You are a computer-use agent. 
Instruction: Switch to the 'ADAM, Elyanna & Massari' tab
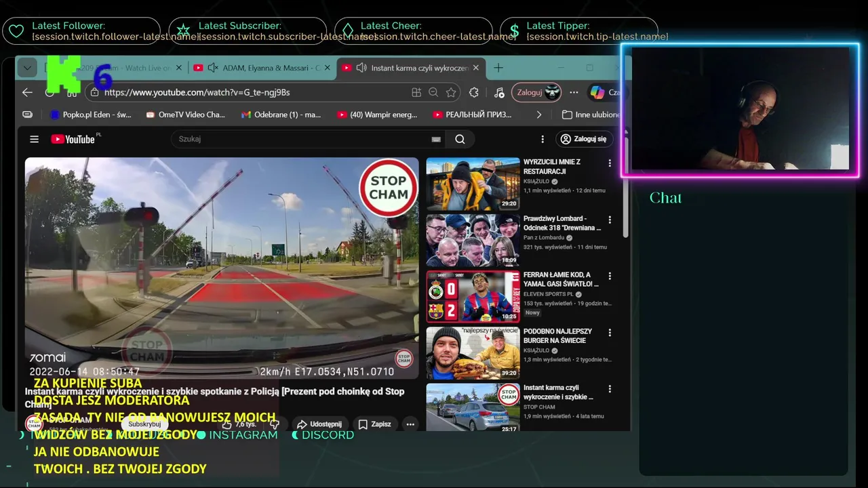tap(262, 68)
